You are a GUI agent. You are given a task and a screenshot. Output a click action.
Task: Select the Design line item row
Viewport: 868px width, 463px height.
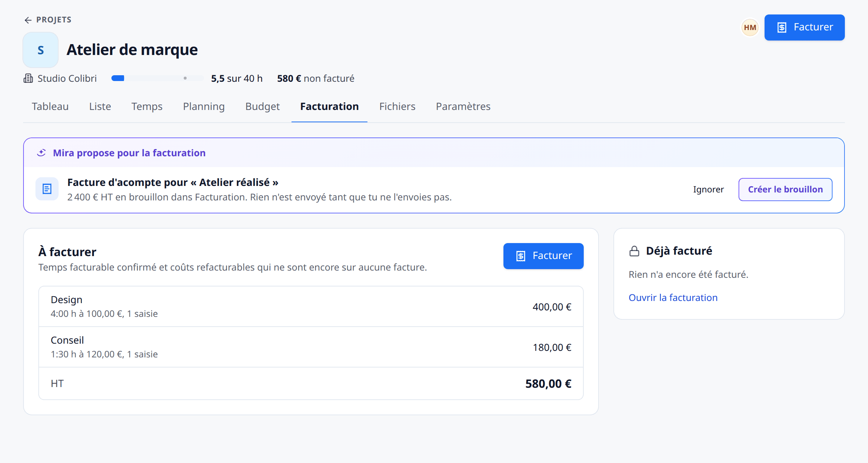point(311,307)
